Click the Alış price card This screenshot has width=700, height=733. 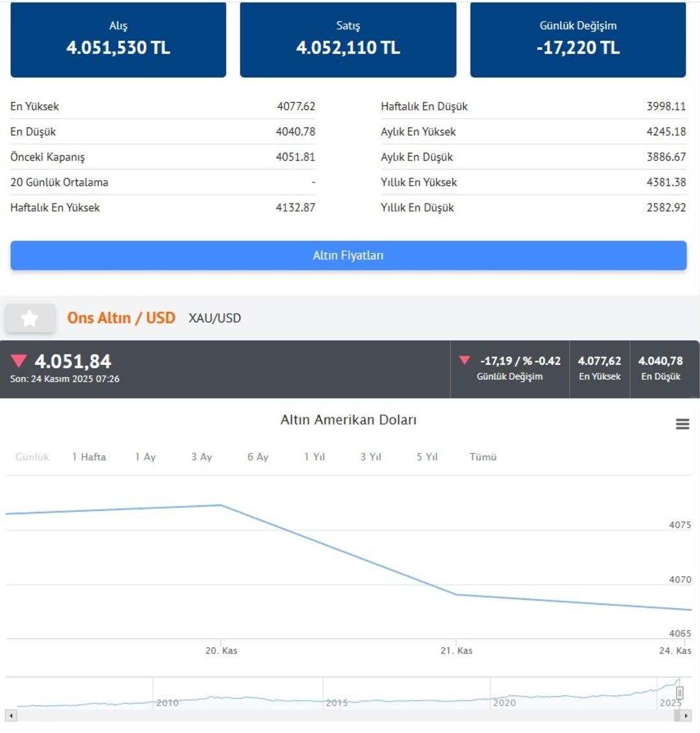click(118, 39)
